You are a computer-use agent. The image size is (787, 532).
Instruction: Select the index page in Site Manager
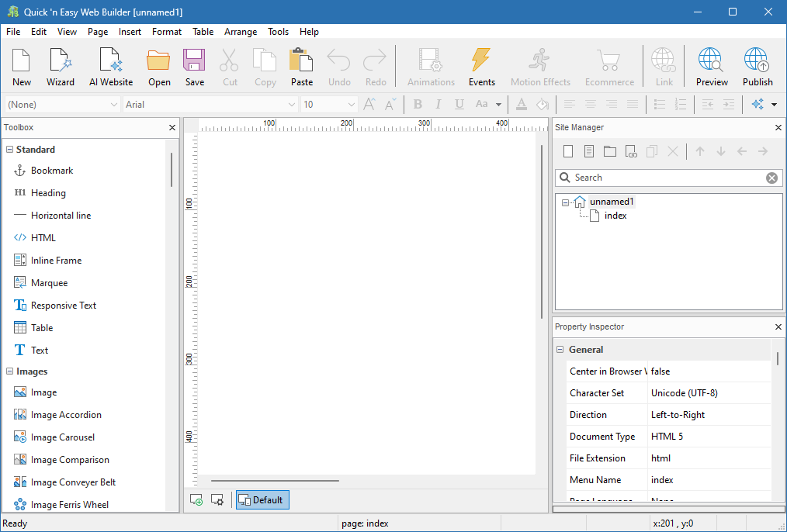[615, 216]
